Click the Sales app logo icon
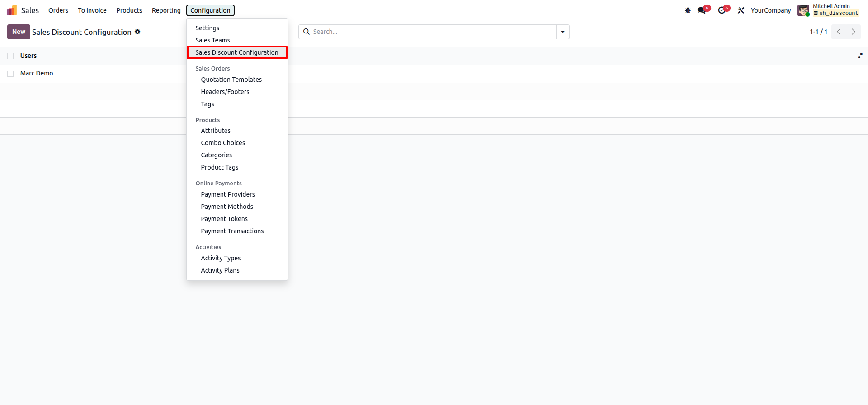This screenshot has width=868, height=405. click(12, 10)
